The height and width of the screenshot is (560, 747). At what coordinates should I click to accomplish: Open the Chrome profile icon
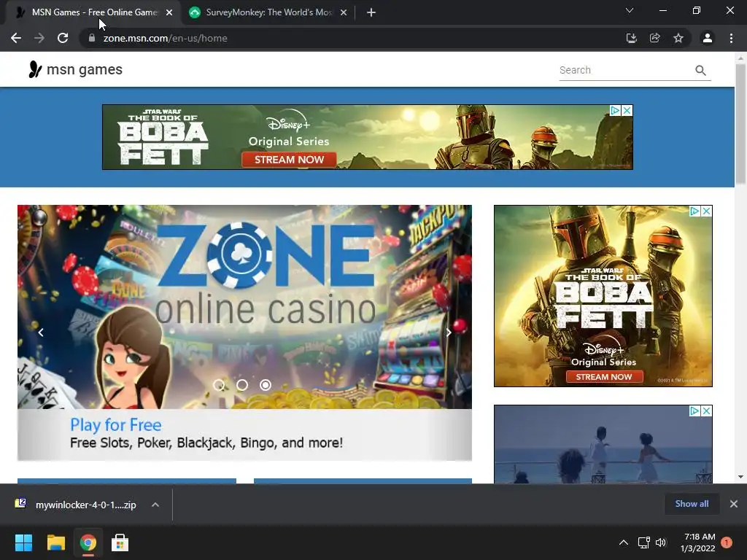tap(708, 38)
